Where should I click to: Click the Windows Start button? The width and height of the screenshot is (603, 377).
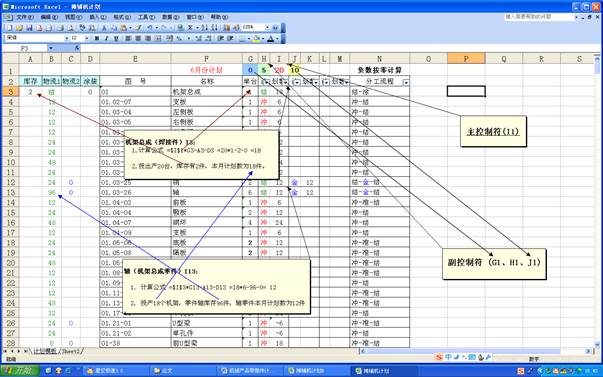20,371
